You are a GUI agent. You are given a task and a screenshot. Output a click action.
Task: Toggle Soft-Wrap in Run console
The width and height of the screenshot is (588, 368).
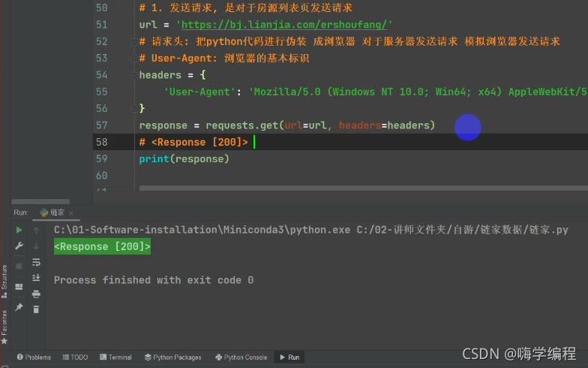pos(36,262)
